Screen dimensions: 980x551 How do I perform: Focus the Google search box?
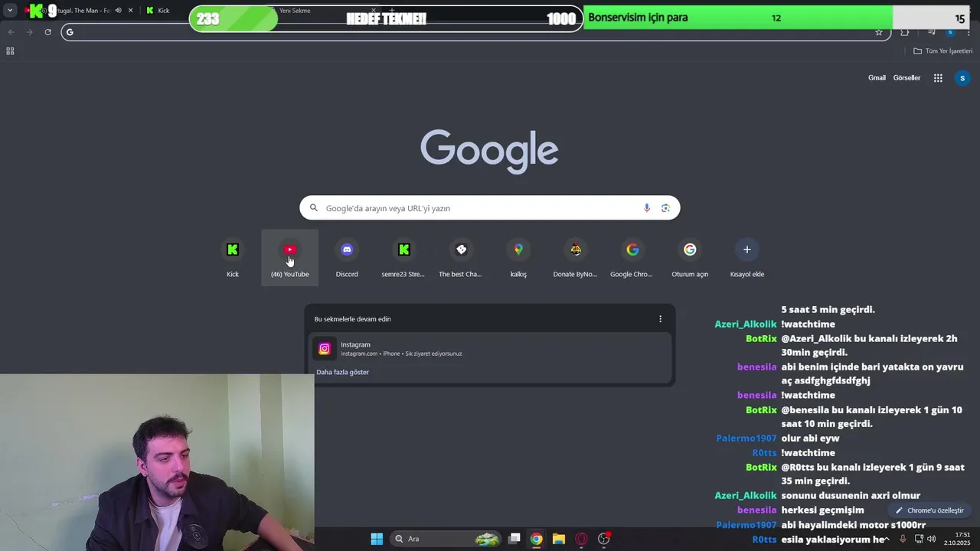[x=489, y=208]
